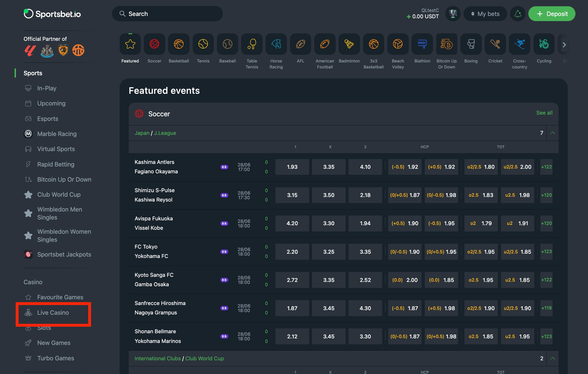Open the Kashima Antlers vs Fagiano Okayama match
Screen dimensions: 588x374
[x=156, y=167]
